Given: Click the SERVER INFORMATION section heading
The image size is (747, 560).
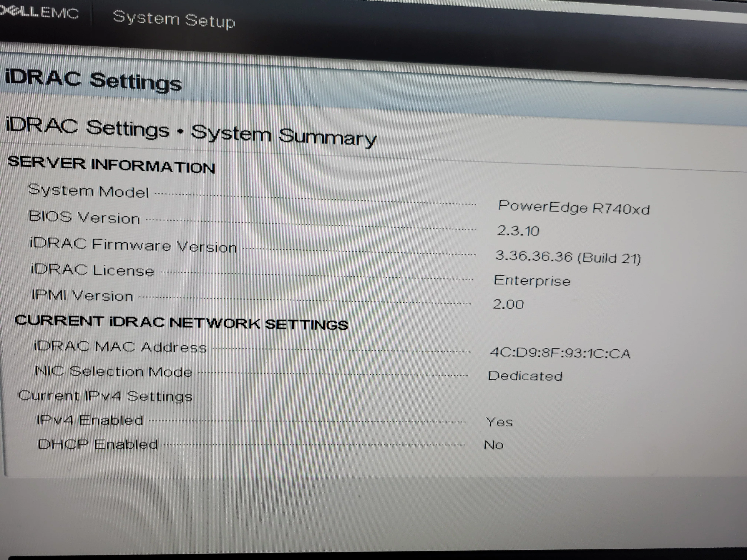Looking at the screenshot, I should (x=112, y=165).
